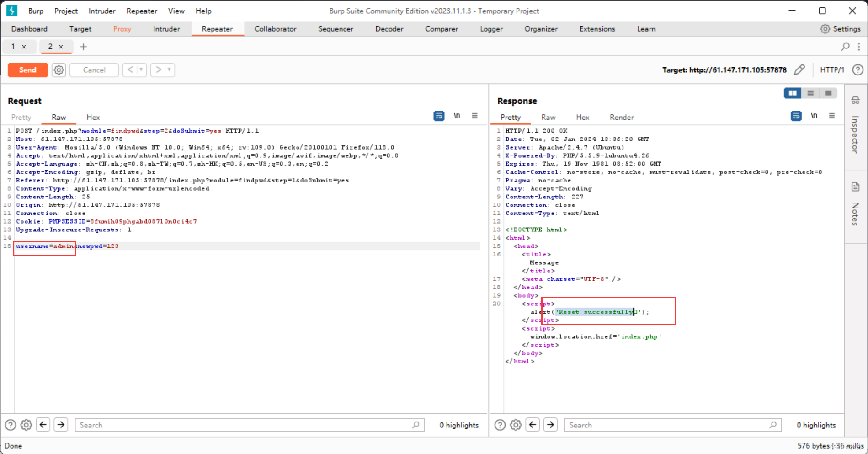Open request search settings gear
The width and height of the screenshot is (868, 454).
(27, 425)
